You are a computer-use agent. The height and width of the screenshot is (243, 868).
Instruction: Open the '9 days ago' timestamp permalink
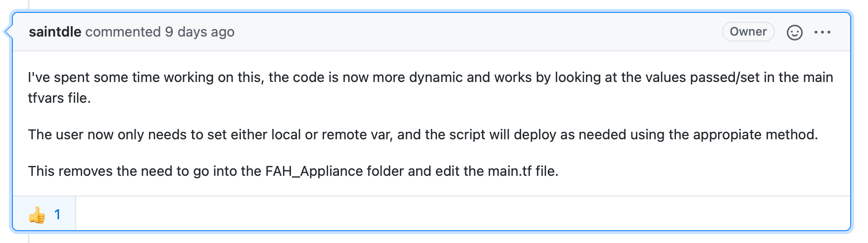200,32
